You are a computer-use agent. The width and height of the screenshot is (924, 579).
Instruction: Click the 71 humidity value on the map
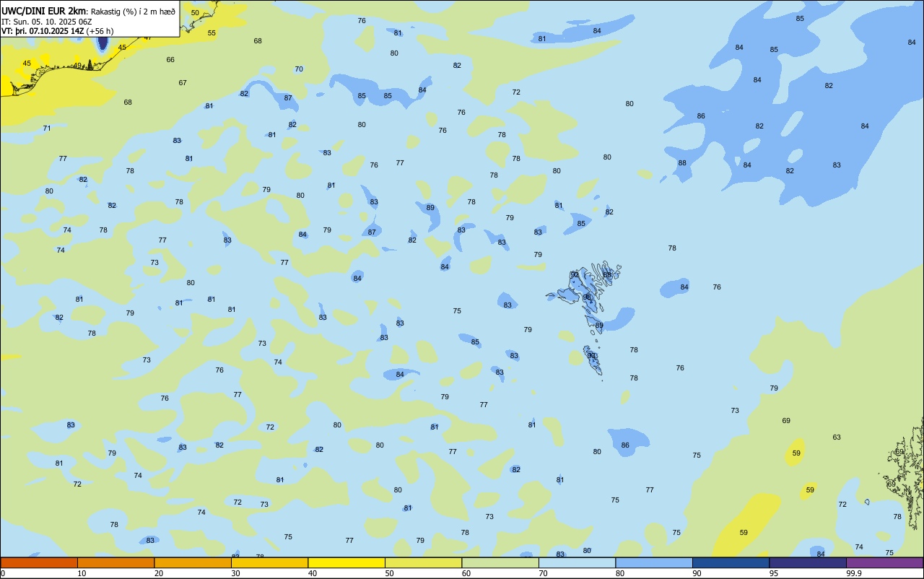point(47,129)
